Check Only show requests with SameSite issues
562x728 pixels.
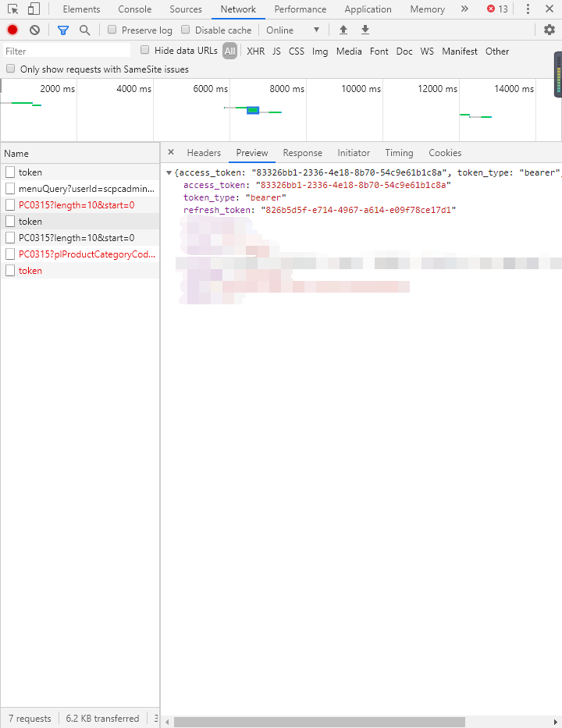(10, 69)
